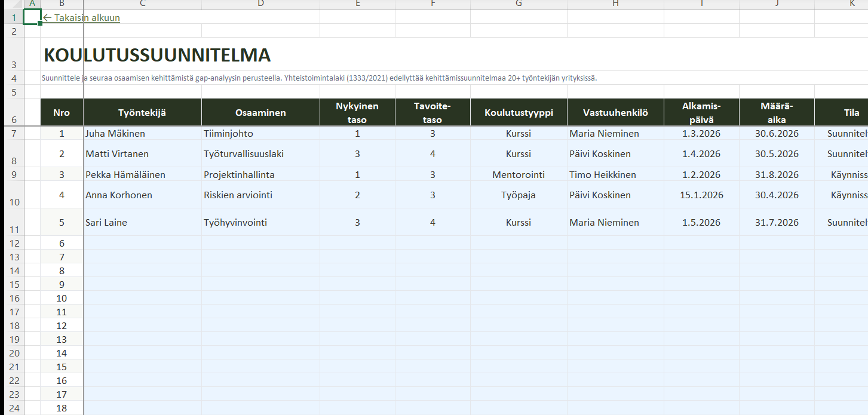Viewport: 868px width, 415px height.
Task: Select the row 24 header
Action: coord(14,408)
